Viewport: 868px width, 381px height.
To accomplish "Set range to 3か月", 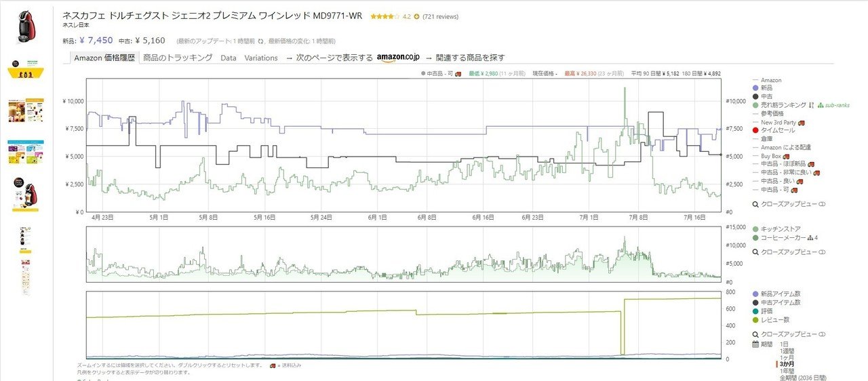I will click(787, 365).
